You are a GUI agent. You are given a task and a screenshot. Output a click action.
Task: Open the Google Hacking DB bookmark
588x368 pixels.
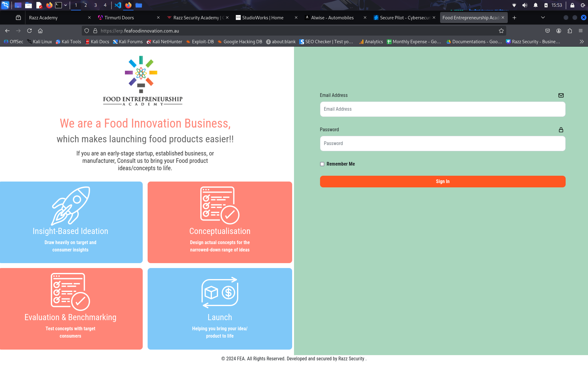[x=240, y=42]
